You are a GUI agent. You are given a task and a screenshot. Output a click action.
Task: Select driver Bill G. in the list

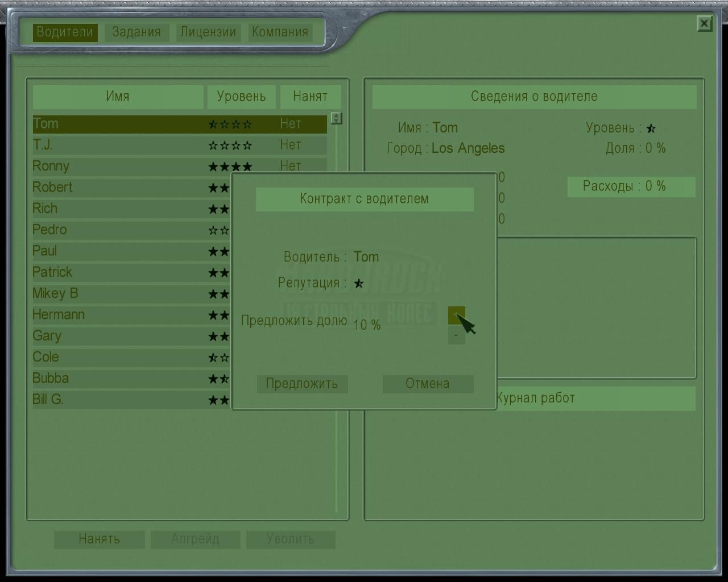[132, 400]
